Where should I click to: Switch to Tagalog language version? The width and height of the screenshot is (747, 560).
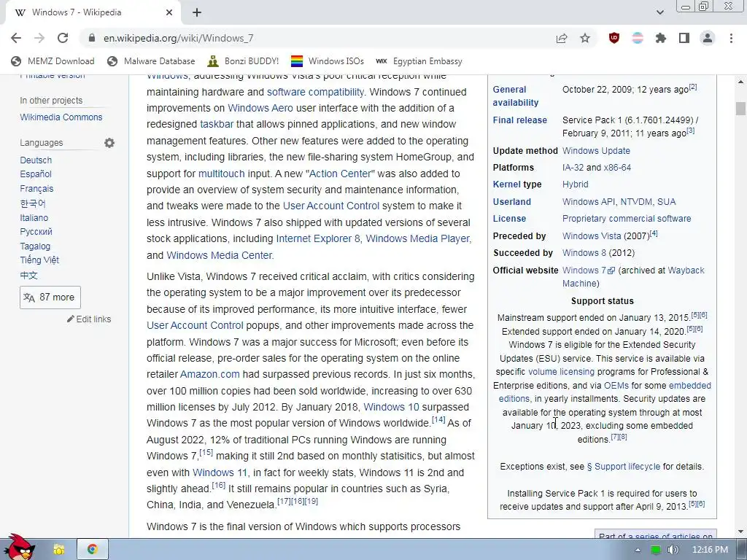click(x=35, y=246)
